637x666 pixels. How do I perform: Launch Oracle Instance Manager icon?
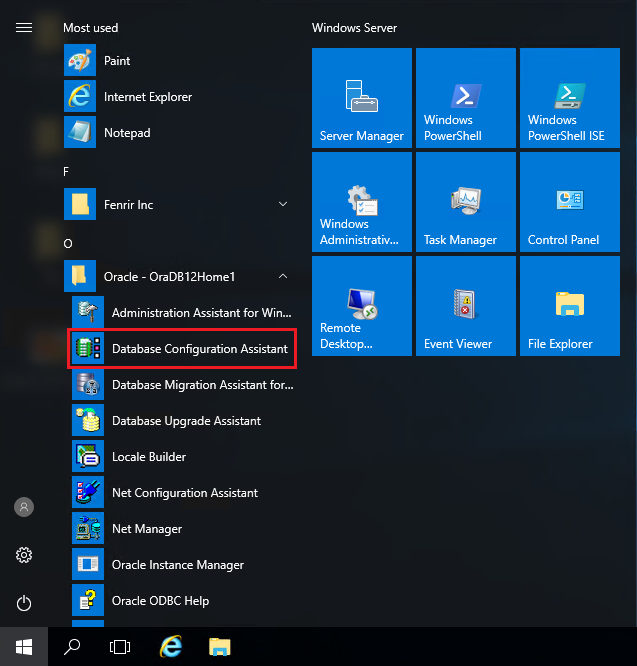(88, 564)
